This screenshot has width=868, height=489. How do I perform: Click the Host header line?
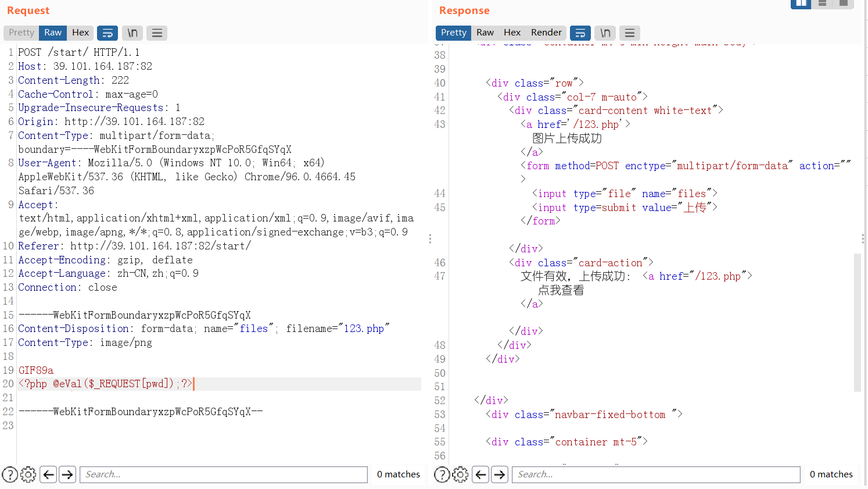pyautogui.click(x=85, y=66)
